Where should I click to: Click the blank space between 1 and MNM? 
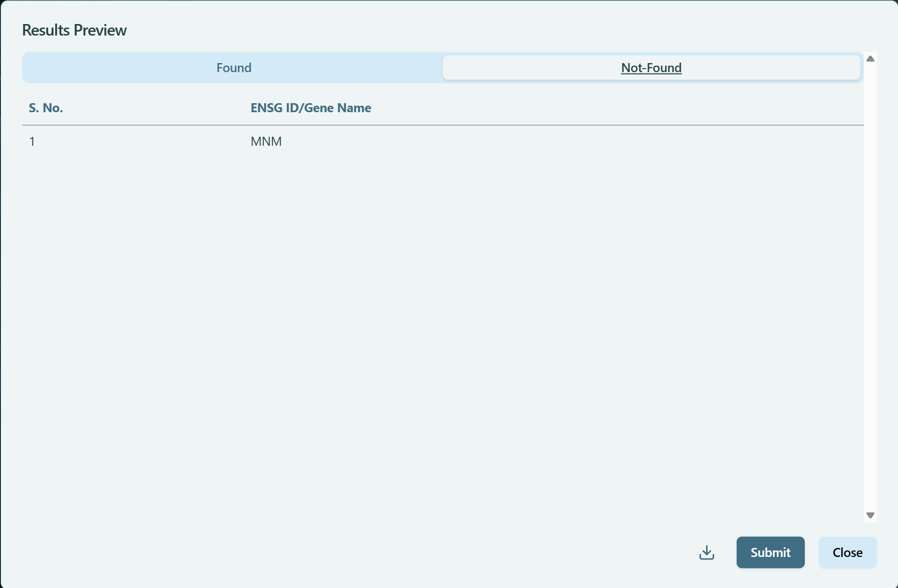tap(140, 141)
